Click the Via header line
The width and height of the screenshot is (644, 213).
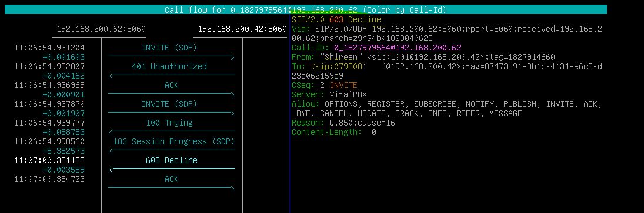[447, 29]
